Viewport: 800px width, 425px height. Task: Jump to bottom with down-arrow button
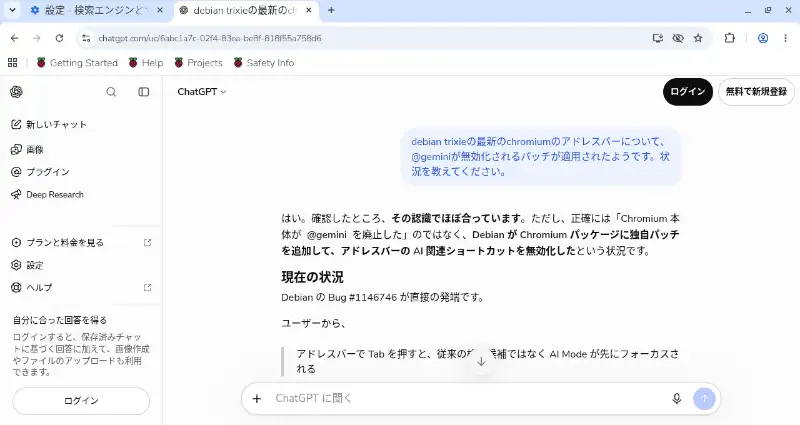pyautogui.click(x=481, y=361)
